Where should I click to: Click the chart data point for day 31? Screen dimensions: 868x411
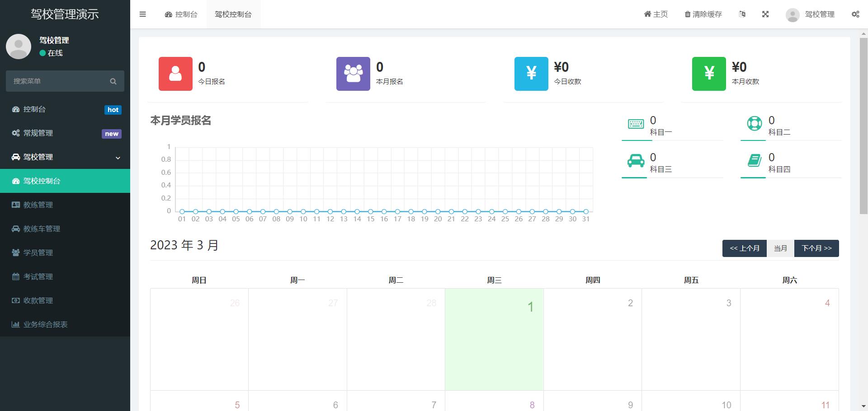click(x=586, y=211)
